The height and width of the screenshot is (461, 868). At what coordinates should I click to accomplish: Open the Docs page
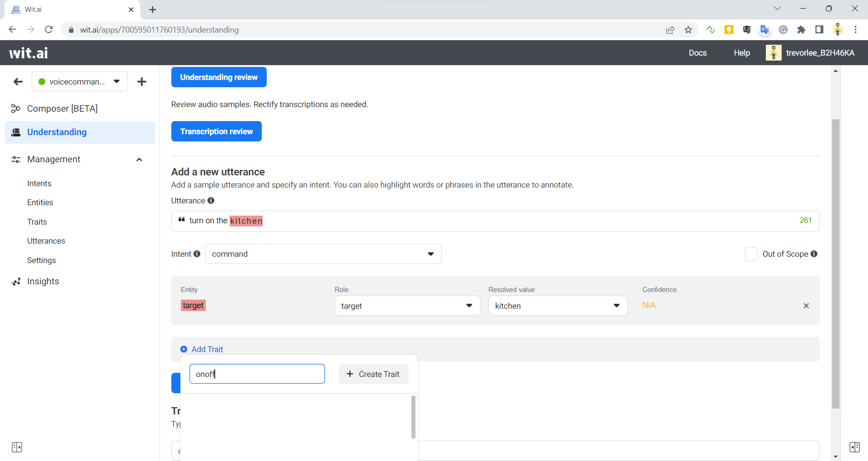click(698, 52)
